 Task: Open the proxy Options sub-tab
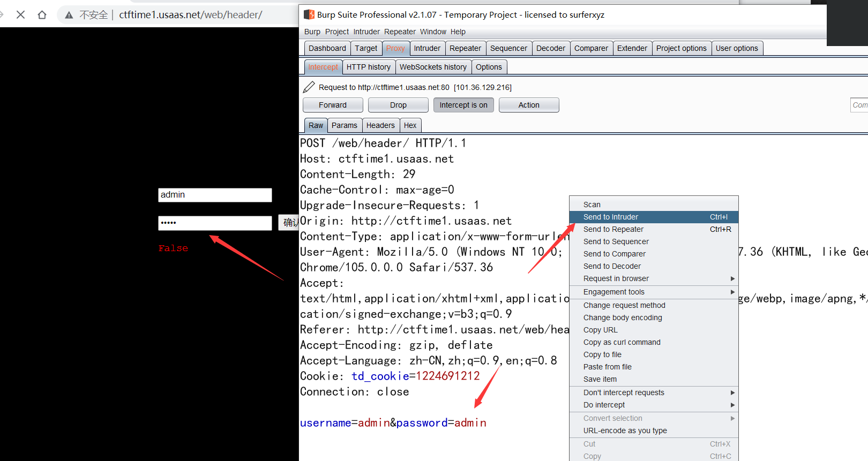point(489,67)
